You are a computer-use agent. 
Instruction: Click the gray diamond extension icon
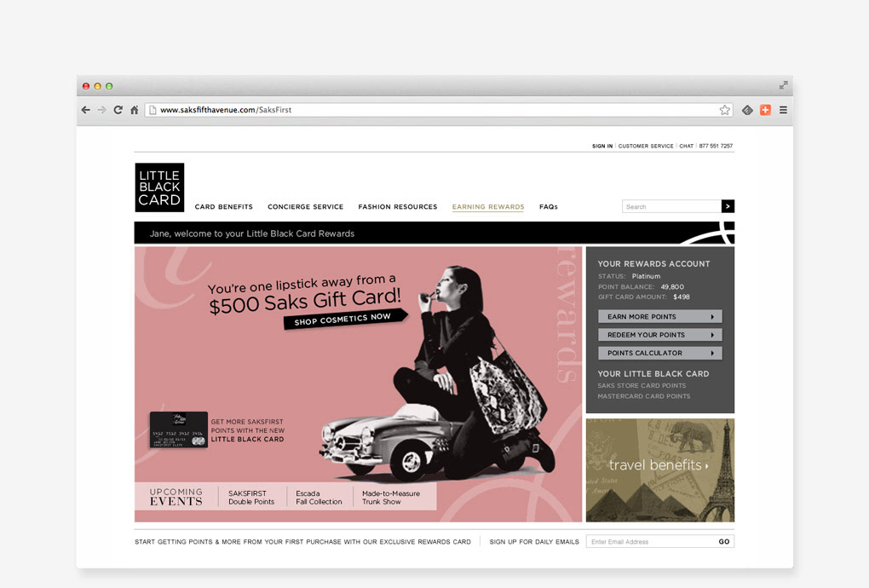pos(747,110)
